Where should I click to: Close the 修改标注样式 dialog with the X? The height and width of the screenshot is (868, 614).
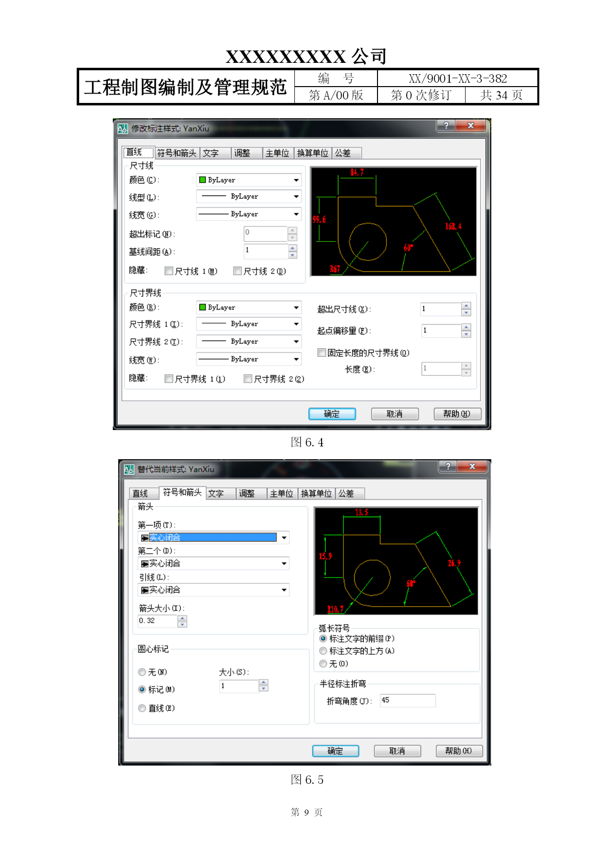(x=471, y=126)
